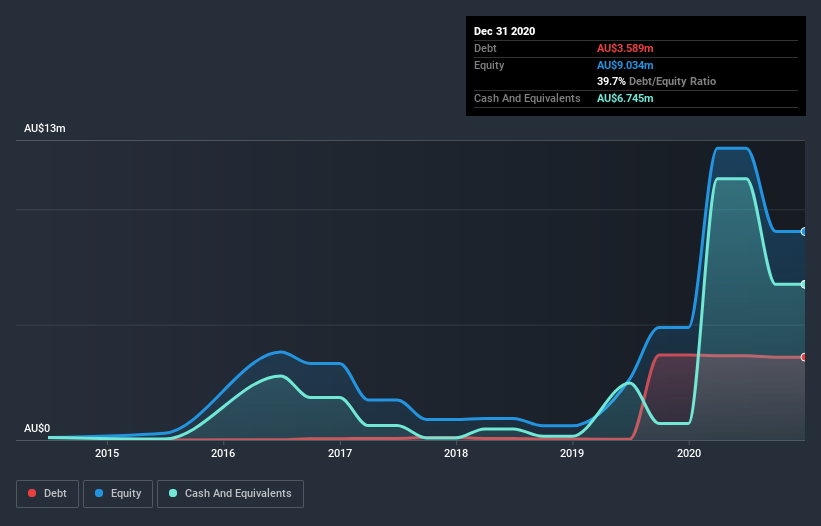Click Cash And Equivalents label in tooltip
821x526 pixels.
(527, 98)
